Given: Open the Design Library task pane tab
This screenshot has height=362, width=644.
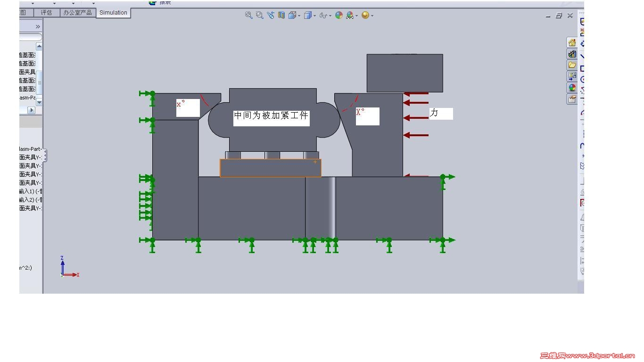Looking at the screenshot, I should (572, 54).
